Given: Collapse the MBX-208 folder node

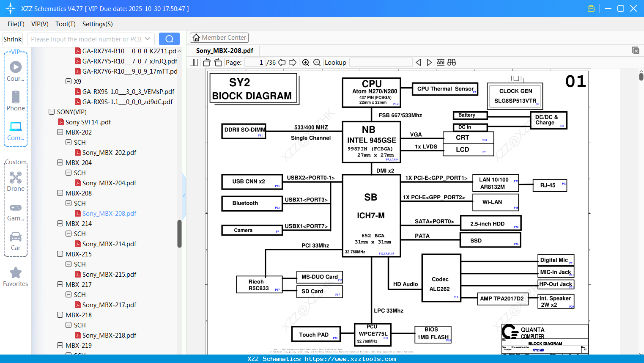Looking at the screenshot, I should 60,193.
